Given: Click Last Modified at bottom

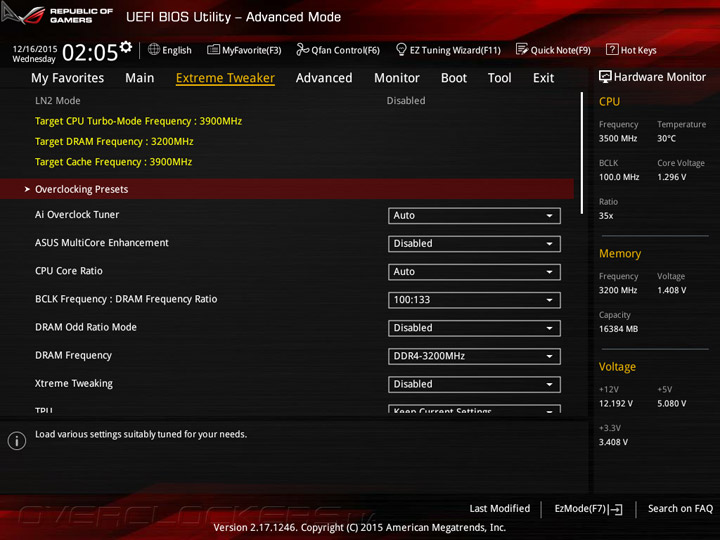Looking at the screenshot, I should [x=500, y=509].
